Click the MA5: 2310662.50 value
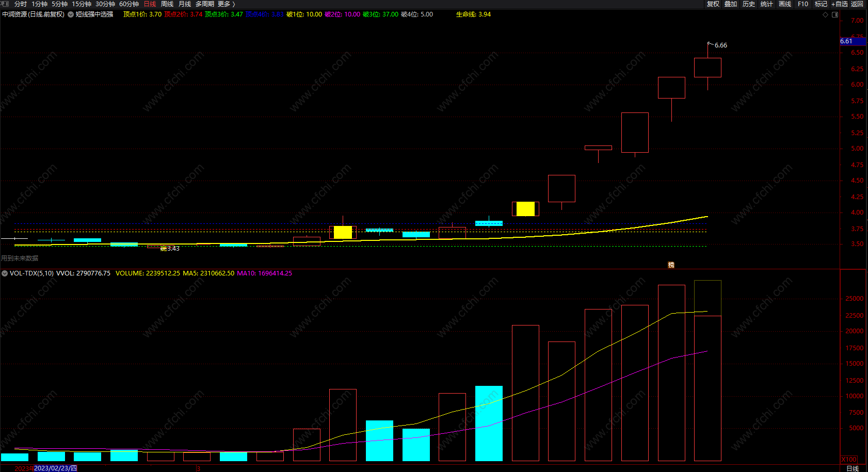Image resolution: width=868 pixels, height=472 pixels. click(x=208, y=273)
